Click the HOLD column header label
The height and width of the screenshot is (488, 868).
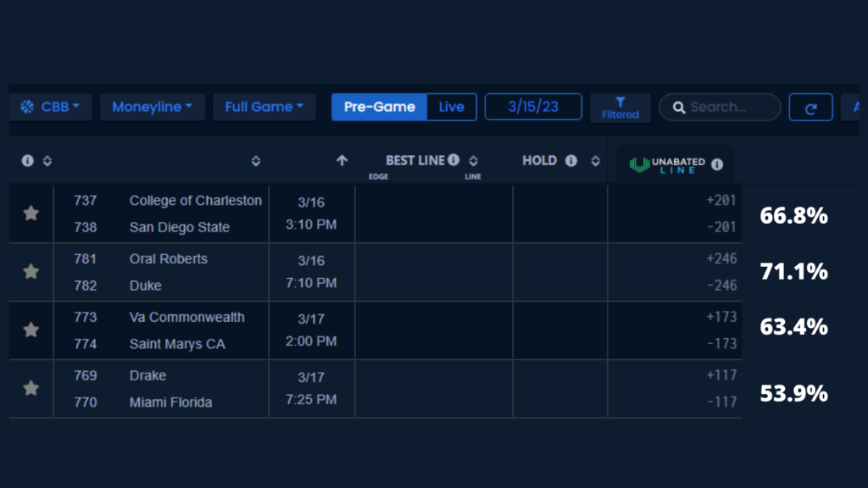pos(539,160)
